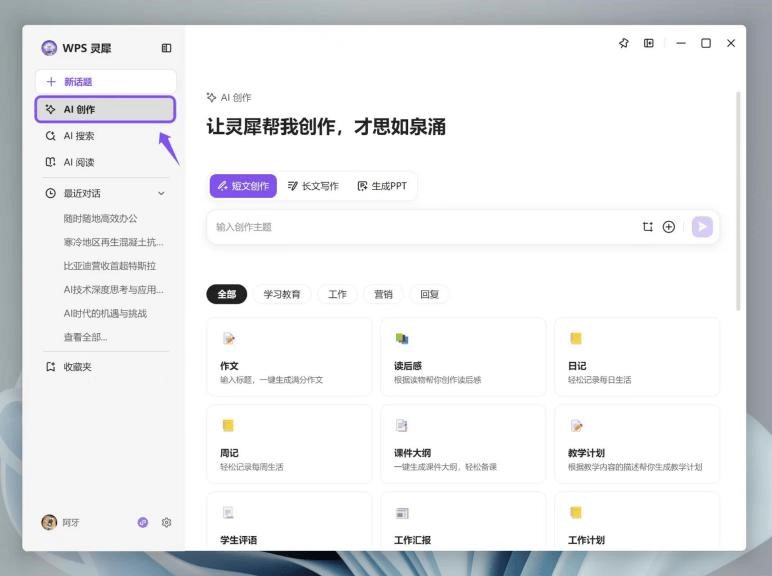Viewport: 772px width, 576px height.
Task: Select 短文创作 tab
Action: pos(243,186)
